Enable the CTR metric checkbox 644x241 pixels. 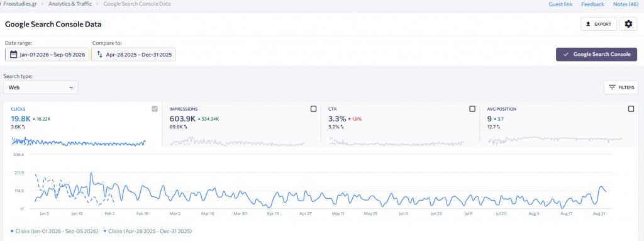tap(472, 109)
